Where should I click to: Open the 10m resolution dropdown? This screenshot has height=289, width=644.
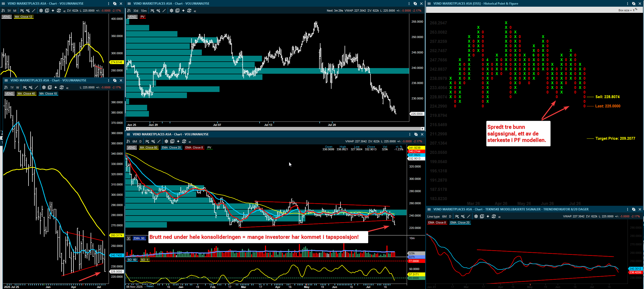(144, 11)
